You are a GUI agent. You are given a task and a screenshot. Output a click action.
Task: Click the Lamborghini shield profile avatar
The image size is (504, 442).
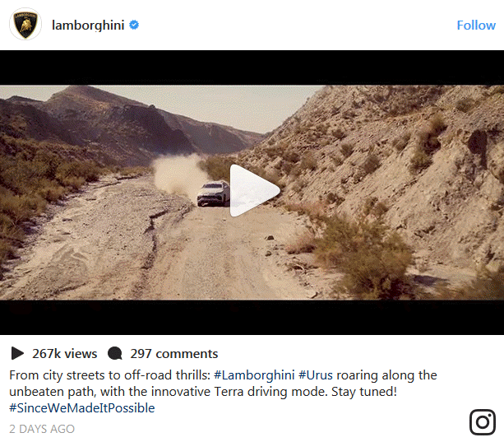click(x=25, y=25)
